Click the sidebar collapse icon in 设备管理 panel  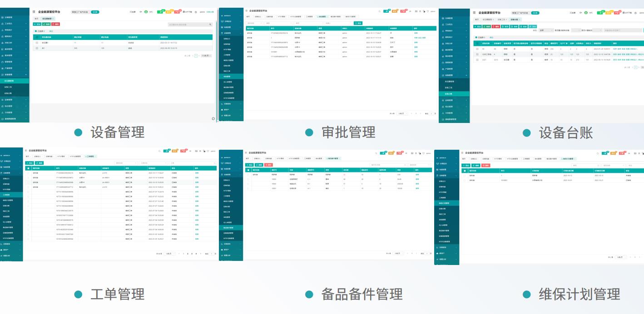(34, 12)
